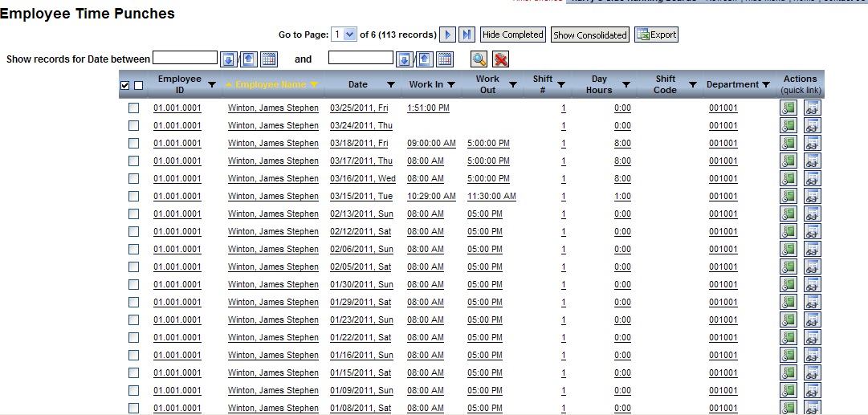Image resolution: width=868 pixels, height=415 pixels.
Task: Click the 03/17/2011, Thu date link
Action: point(361,161)
